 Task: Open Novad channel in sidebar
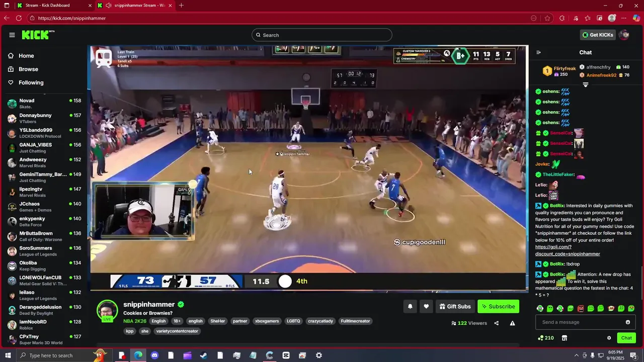(44, 104)
